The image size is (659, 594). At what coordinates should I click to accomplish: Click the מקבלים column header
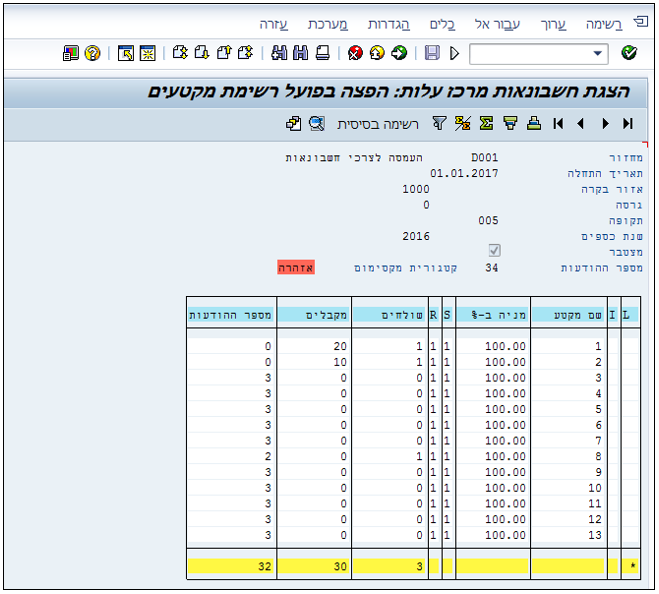point(314,315)
